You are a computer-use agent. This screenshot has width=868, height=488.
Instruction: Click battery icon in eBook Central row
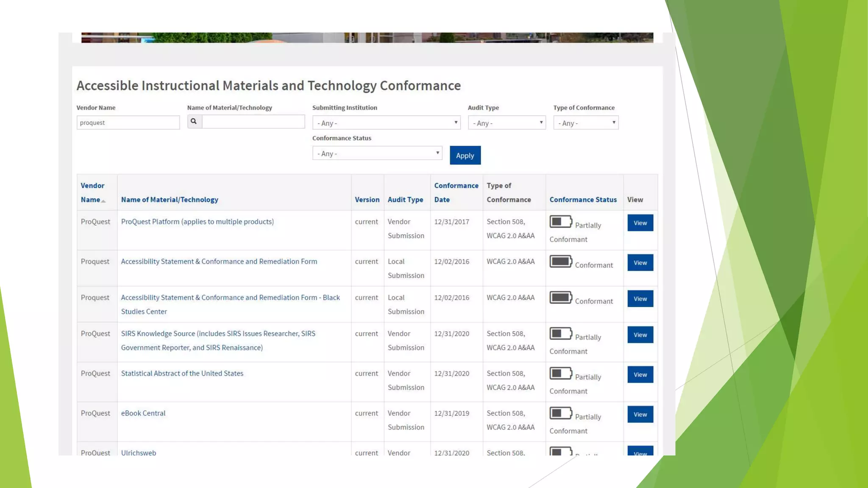tap(560, 413)
